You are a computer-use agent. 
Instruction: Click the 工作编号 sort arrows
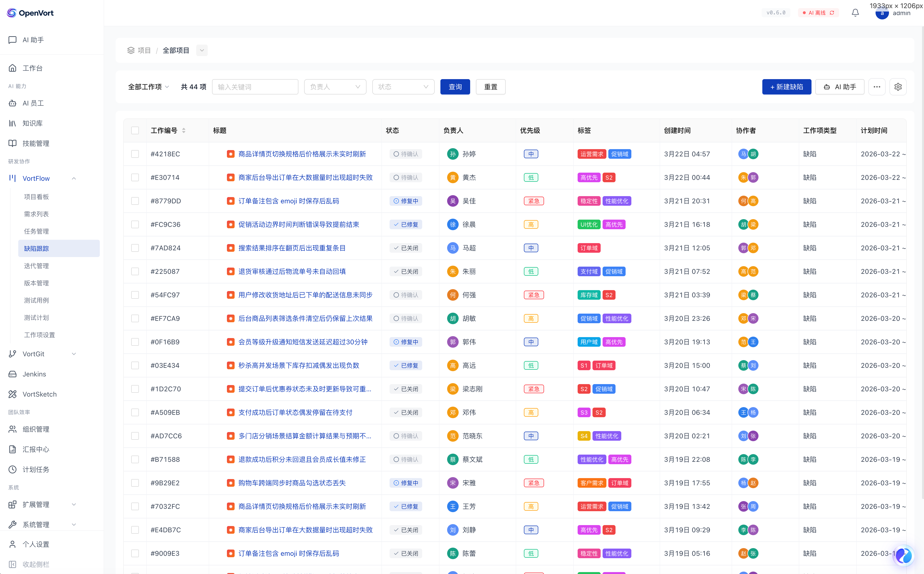(184, 131)
